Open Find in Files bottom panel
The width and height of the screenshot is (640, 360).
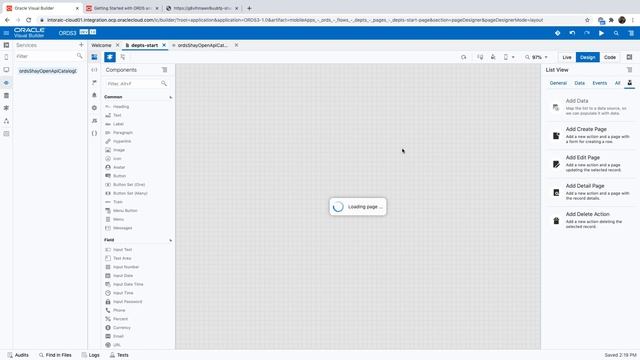(55, 355)
